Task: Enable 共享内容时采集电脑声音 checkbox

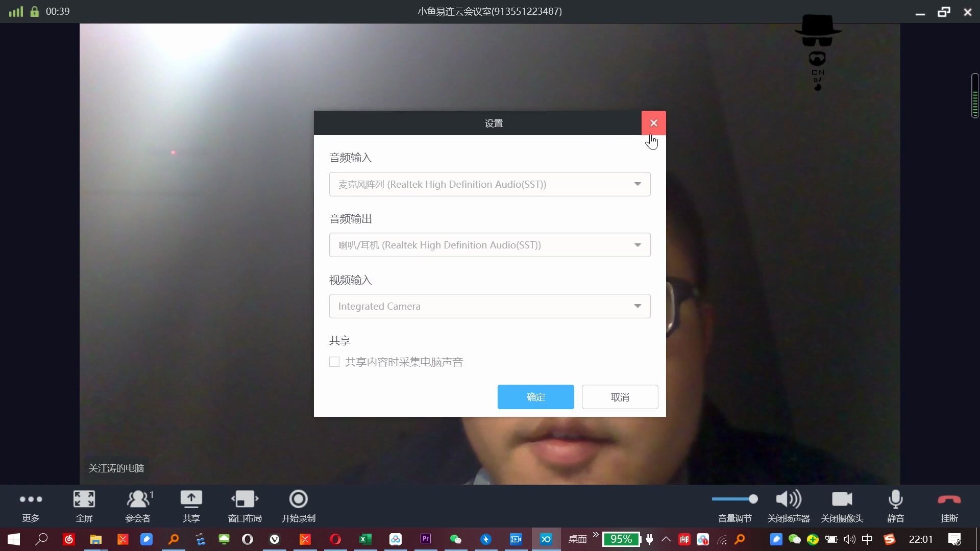Action: coord(334,362)
